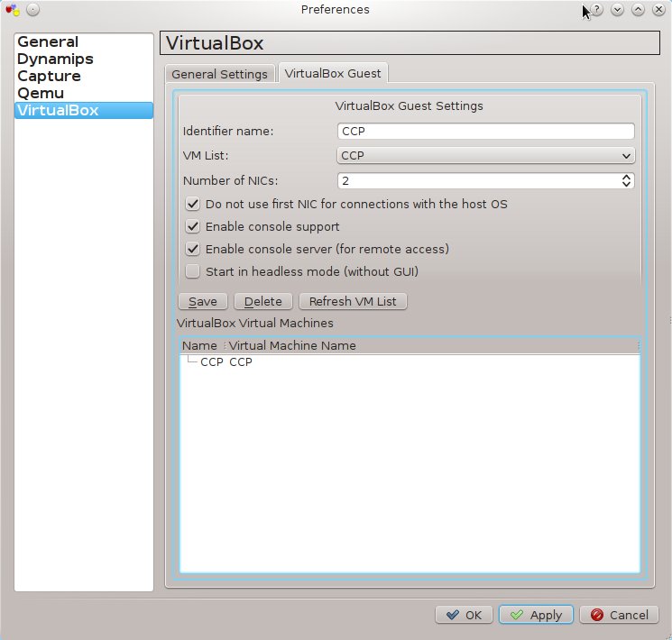Switch to the General Settings tab
This screenshot has height=640, width=672.
tap(219, 74)
